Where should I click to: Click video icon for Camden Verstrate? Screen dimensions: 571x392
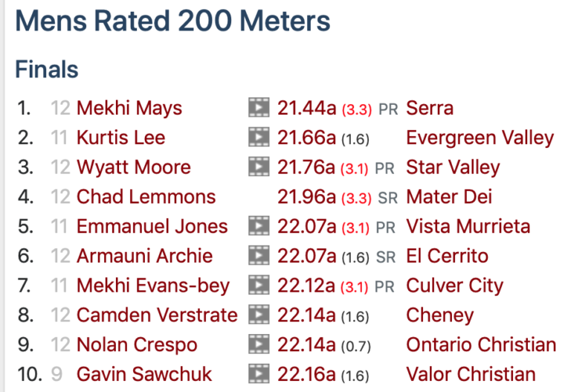pyautogui.click(x=259, y=315)
